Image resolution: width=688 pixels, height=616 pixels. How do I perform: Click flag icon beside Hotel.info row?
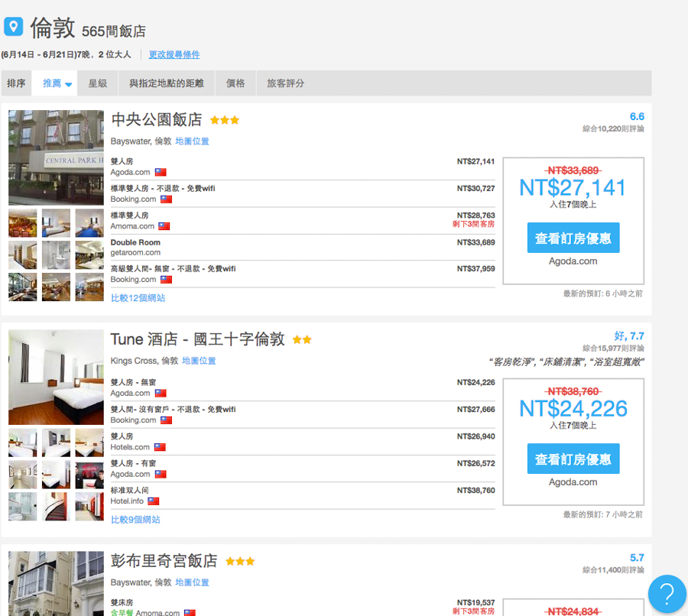[x=153, y=501]
